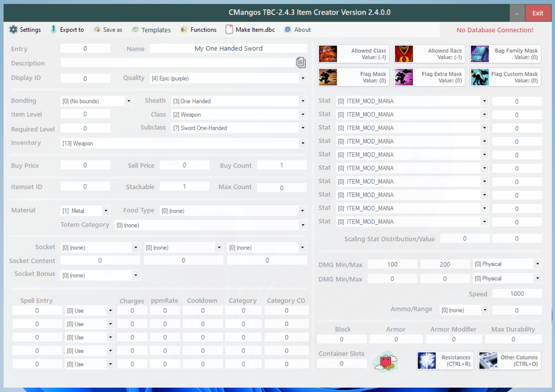
Task: Open the Settings menu
Action: tap(25, 29)
